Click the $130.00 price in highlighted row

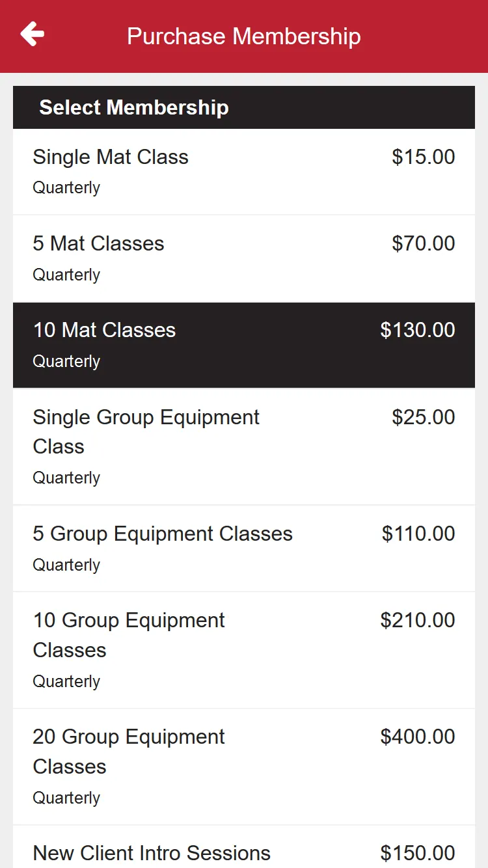[418, 330]
